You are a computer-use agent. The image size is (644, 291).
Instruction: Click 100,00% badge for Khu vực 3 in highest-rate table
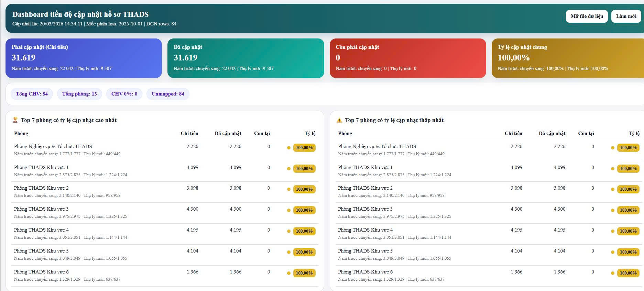304,210
